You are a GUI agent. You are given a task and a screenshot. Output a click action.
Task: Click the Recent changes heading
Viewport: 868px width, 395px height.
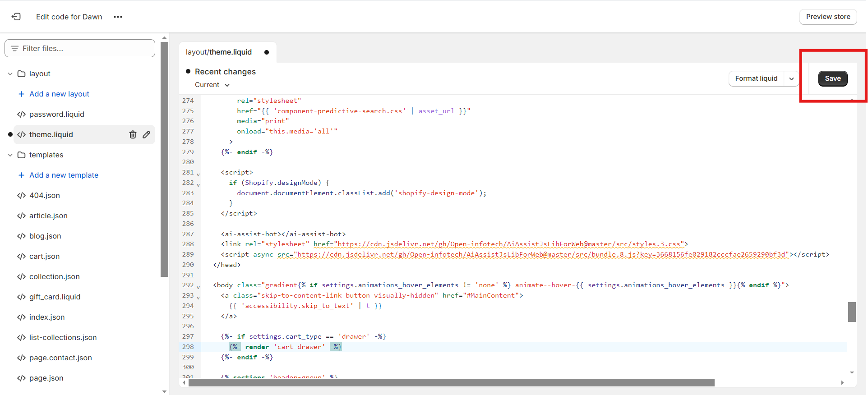click(x=225, y=72)
